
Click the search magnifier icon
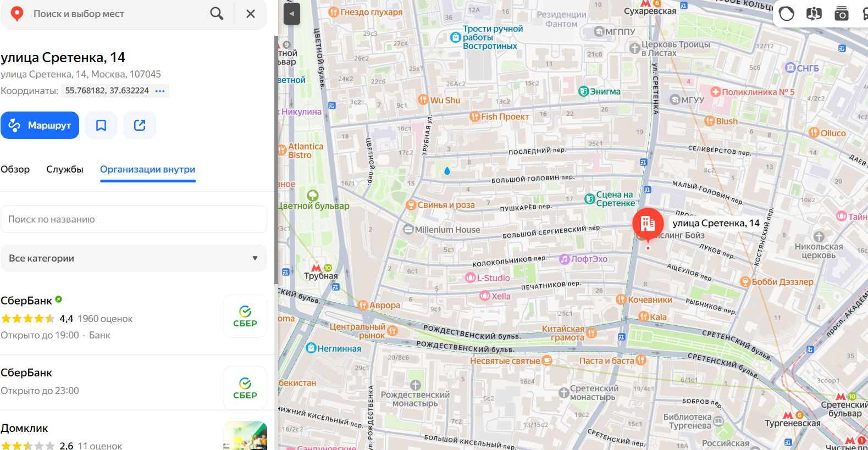[x=217, y=14]
